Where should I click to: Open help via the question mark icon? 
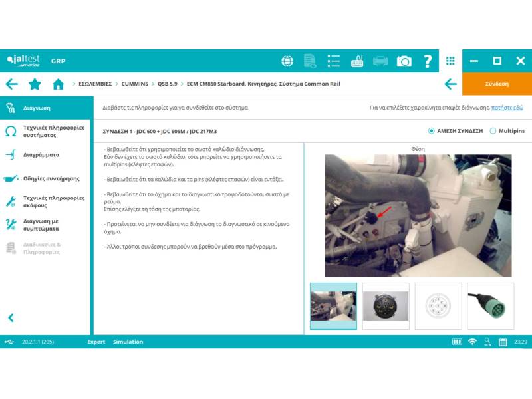[428, 61]
